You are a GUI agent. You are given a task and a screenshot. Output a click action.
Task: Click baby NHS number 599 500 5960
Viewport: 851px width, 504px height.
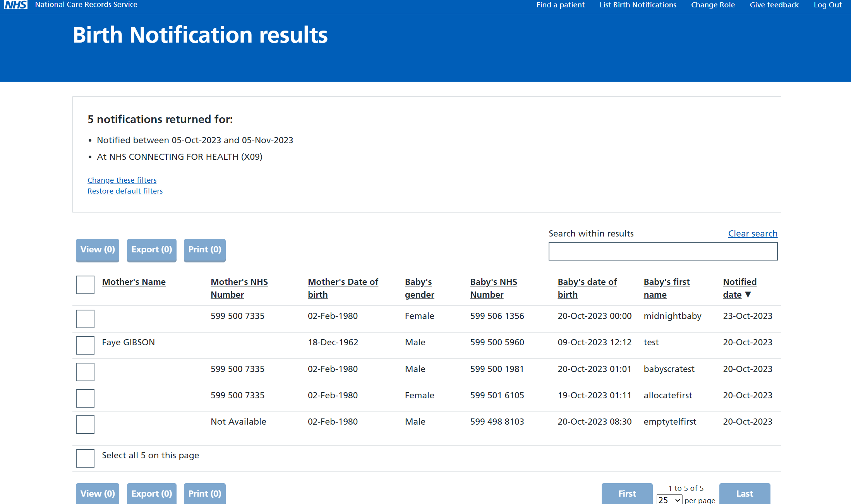pyautogui.click(x=497, y=342)
